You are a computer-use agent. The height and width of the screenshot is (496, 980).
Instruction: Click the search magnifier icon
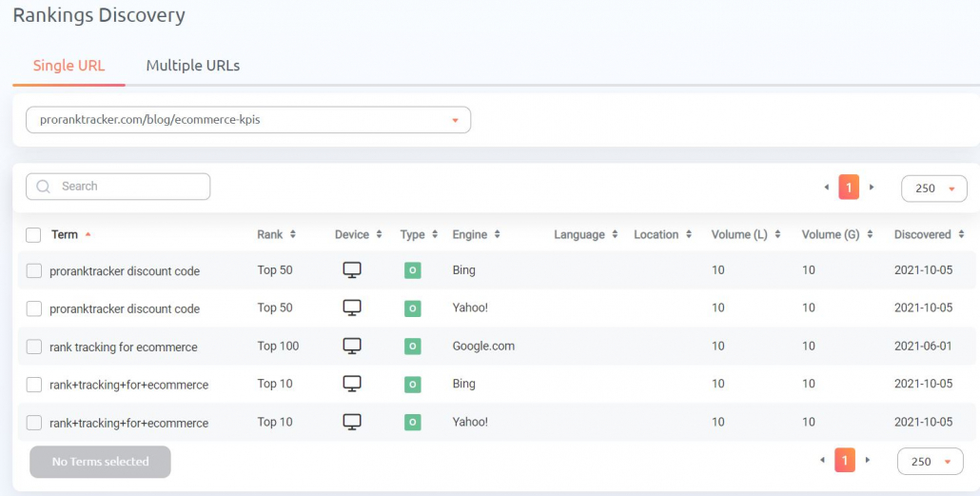tap(43, 187)
